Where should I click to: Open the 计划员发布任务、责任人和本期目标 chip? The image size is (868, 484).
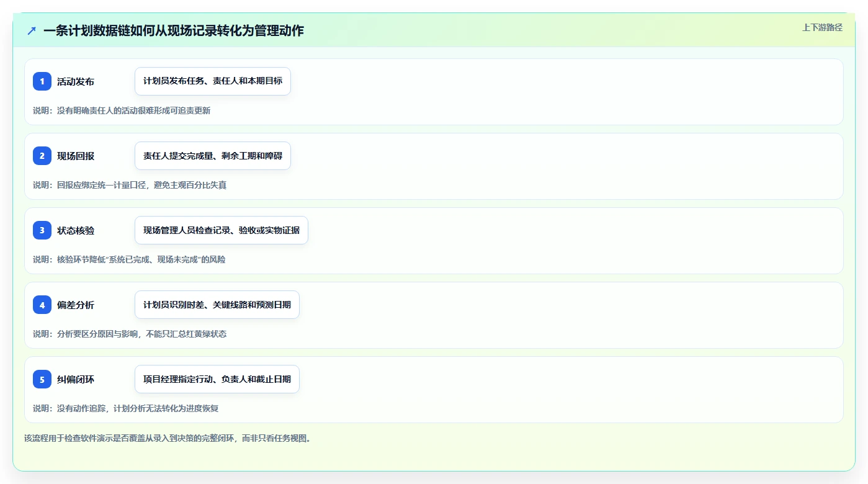tap(213, 81)
